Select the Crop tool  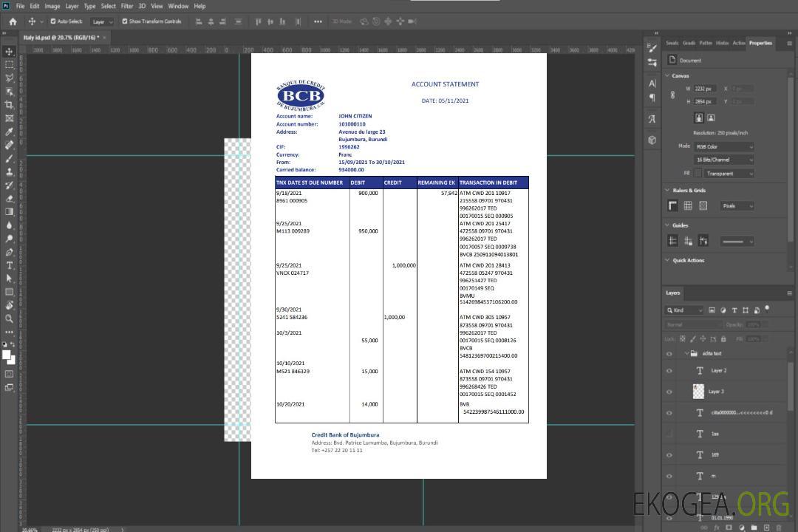(9, 105)
